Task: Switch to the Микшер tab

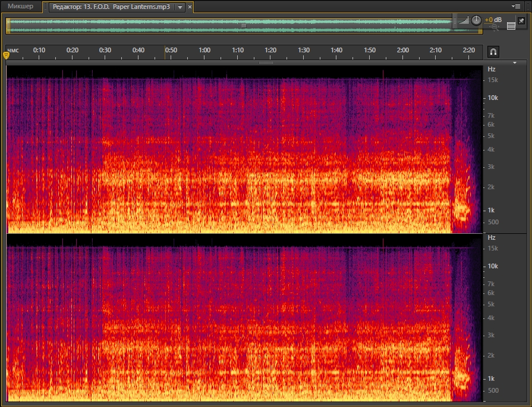Action: pos(20,7)
